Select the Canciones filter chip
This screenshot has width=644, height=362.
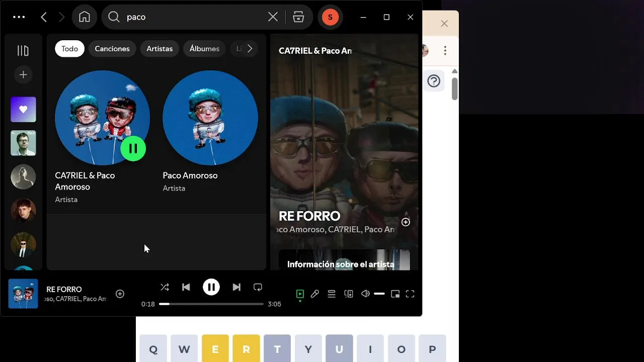[112, 49]
